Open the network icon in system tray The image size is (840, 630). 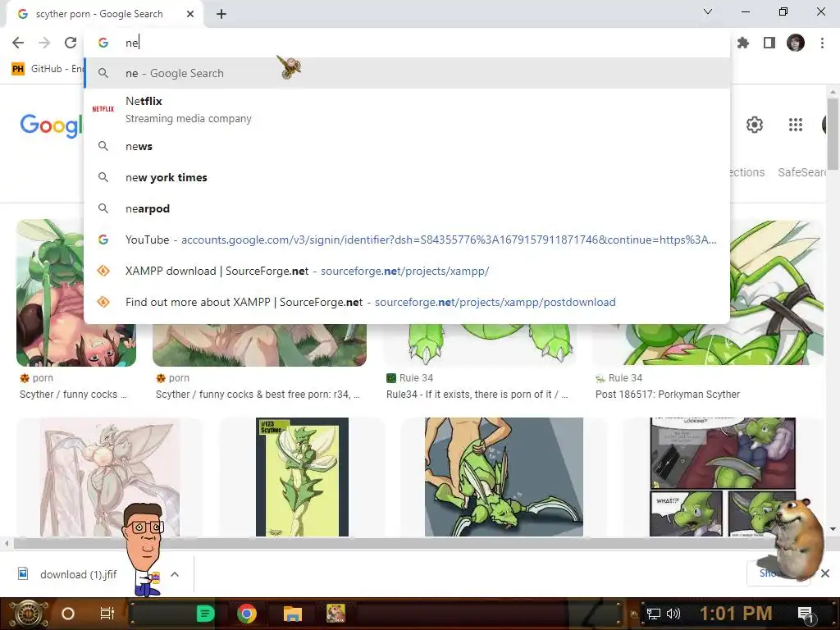[x=654, y=614]
